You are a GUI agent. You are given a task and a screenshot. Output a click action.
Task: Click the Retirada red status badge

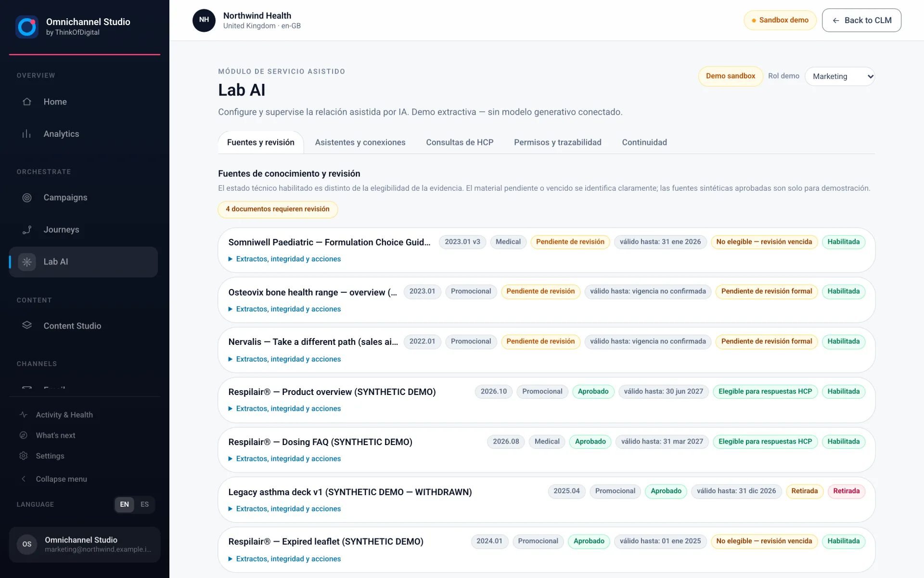(846, 491)
